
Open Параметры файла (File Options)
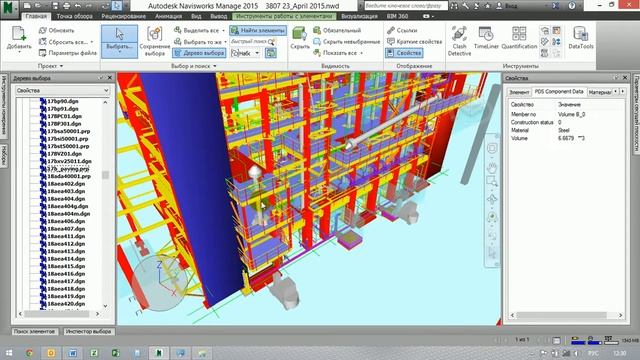(68, 53)
